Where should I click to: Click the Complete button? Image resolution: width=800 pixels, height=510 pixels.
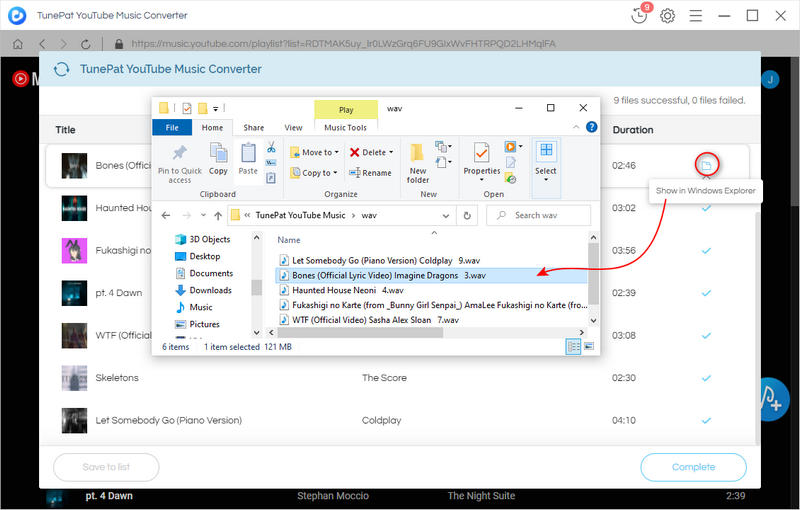[693, 467]
